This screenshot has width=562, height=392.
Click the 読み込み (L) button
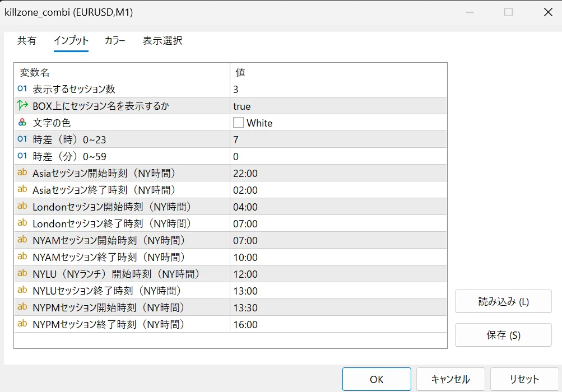tap(503, 301)
